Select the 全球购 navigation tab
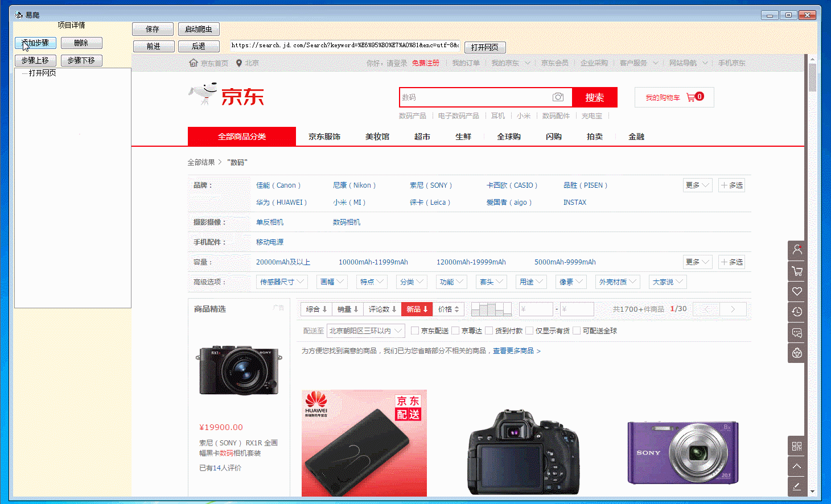Image resolution: width=831 pixels, height=504 pixels. (x=509, y=137)
